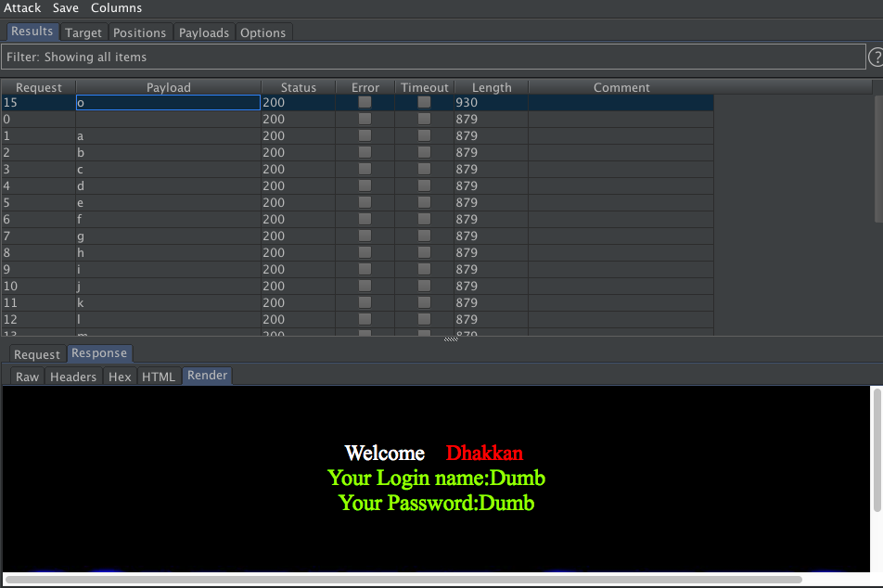Toggle Error checkbox for payload l row

click(365, 319)
